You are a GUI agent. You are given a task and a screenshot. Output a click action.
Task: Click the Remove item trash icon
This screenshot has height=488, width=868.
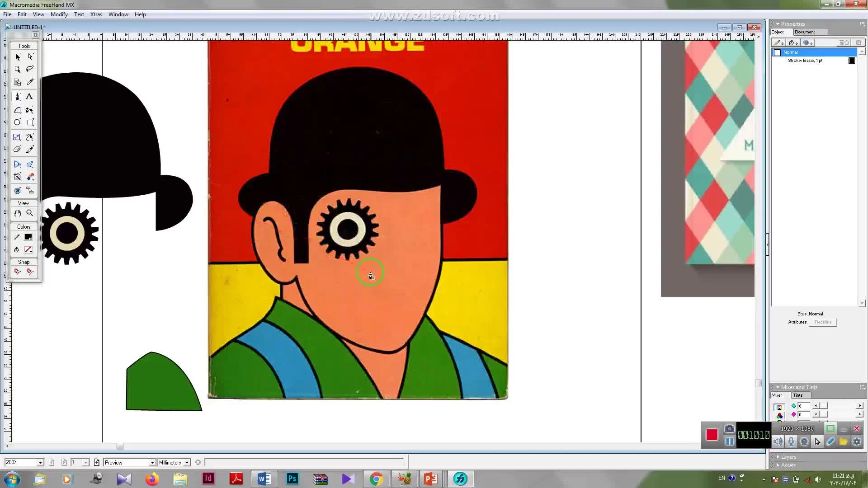(x=859, y=42)
